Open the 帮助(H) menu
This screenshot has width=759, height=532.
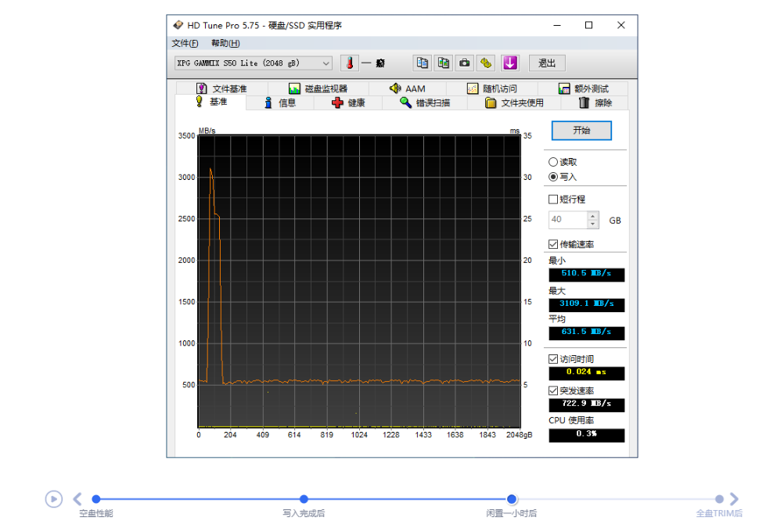[225, 43]
